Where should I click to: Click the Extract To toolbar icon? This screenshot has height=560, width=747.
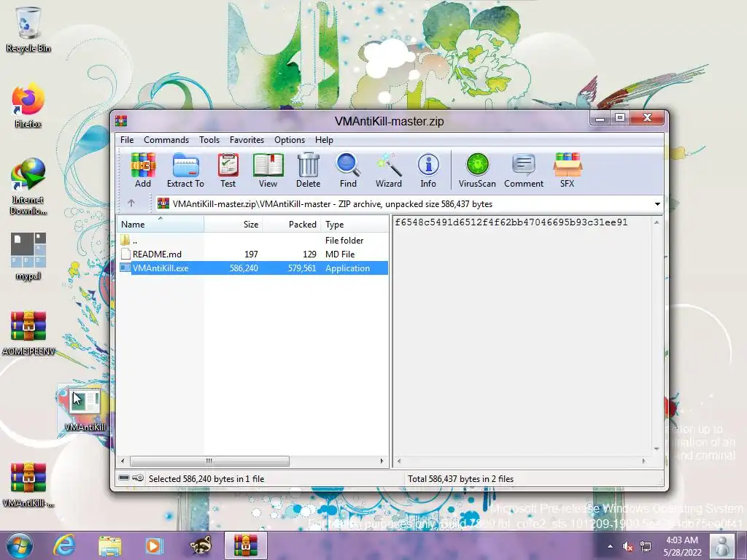click(x=185, y=170)
